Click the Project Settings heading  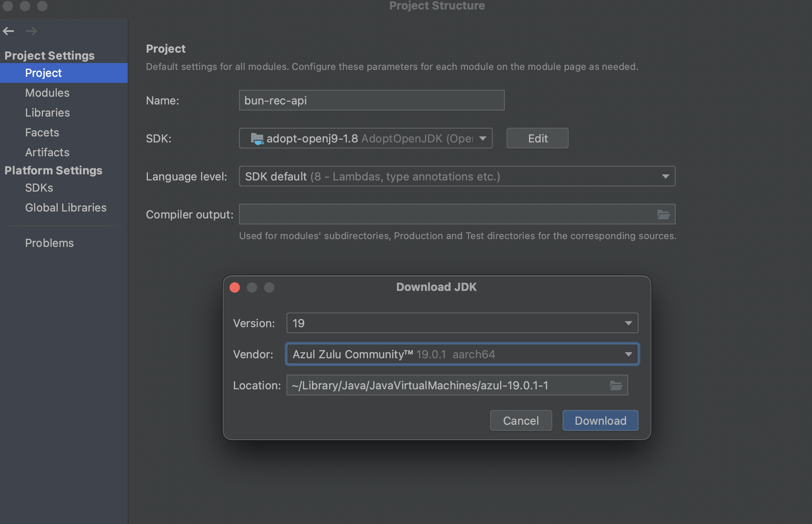click(x=50, y=56)
